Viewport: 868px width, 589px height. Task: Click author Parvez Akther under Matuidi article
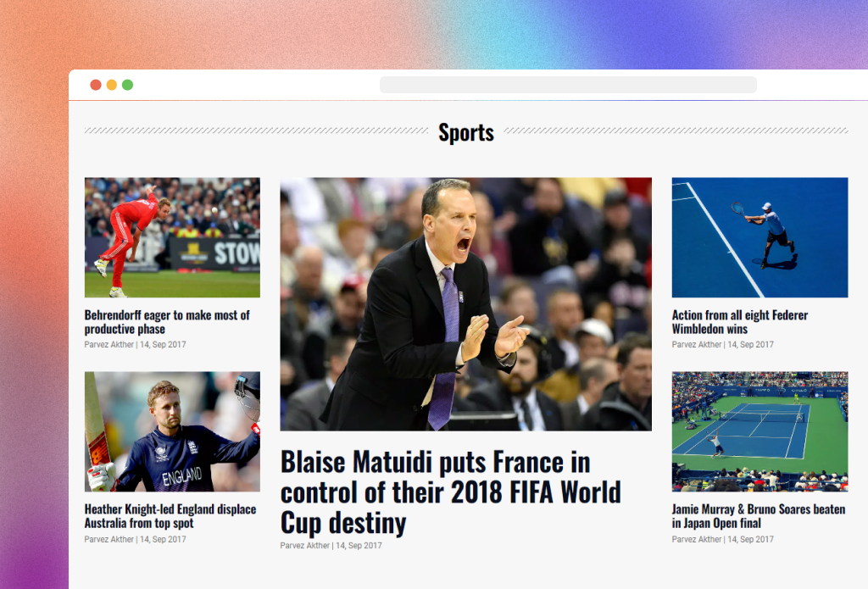point(304,546)
